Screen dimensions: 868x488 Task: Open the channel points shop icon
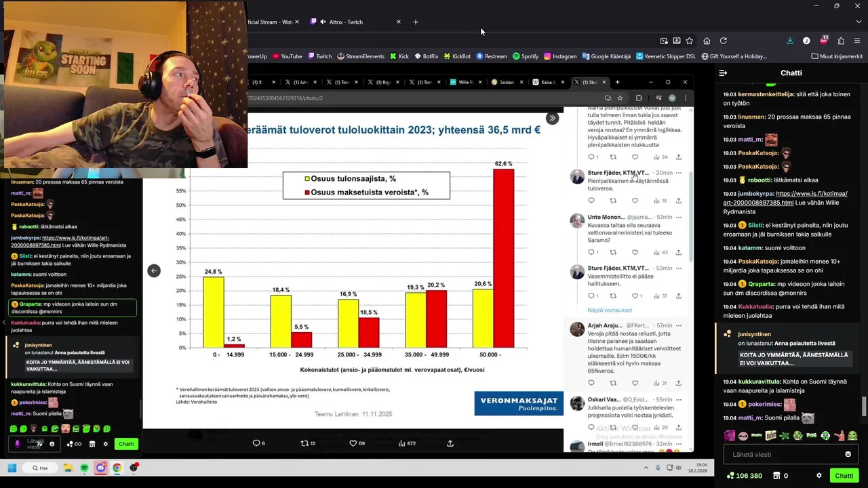pyautogui.click(x=776, y=476)
